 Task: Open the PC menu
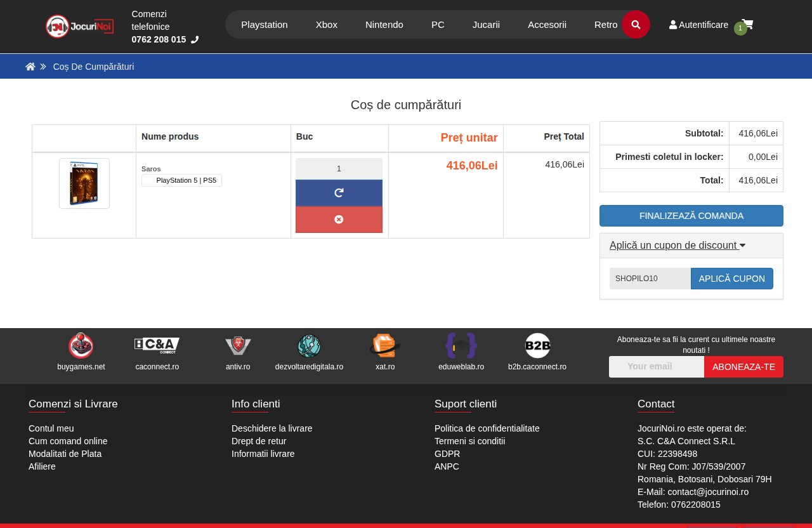click(x=438, y=24)
